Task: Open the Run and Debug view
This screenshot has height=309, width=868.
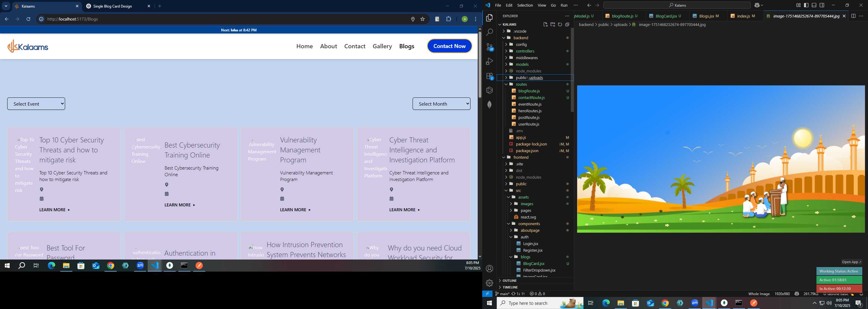Action: [x=489, y=61]
